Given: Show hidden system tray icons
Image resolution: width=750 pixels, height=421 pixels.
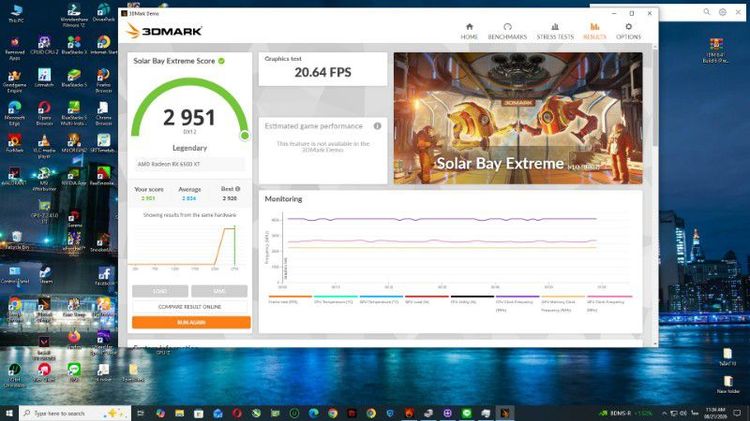Looking at the screenshot, I should [664, 413].
